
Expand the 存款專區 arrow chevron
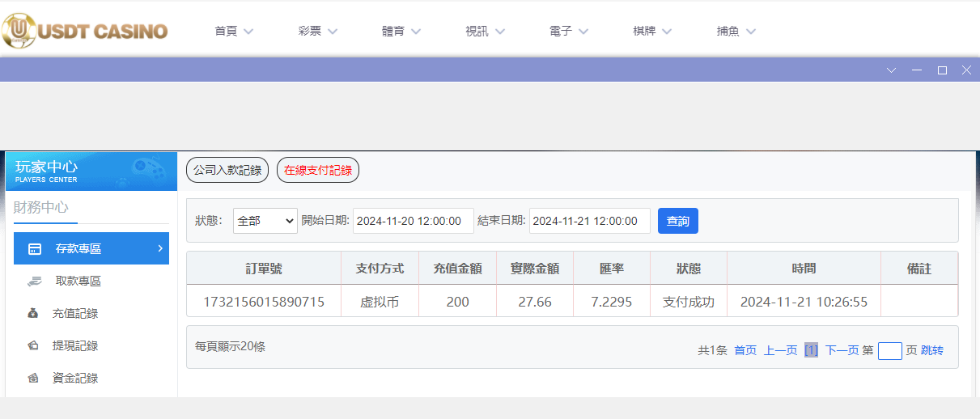click(x=159, y=248)
